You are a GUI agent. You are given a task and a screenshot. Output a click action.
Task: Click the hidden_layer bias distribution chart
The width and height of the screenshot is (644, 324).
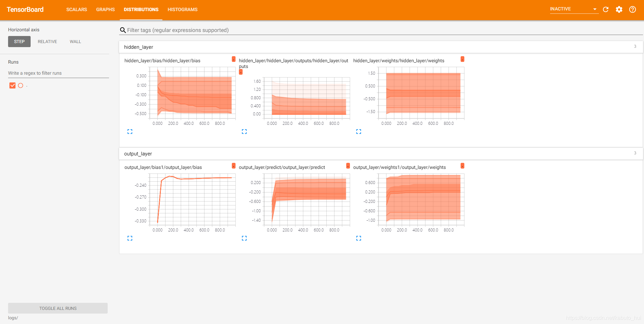[192, 93]
